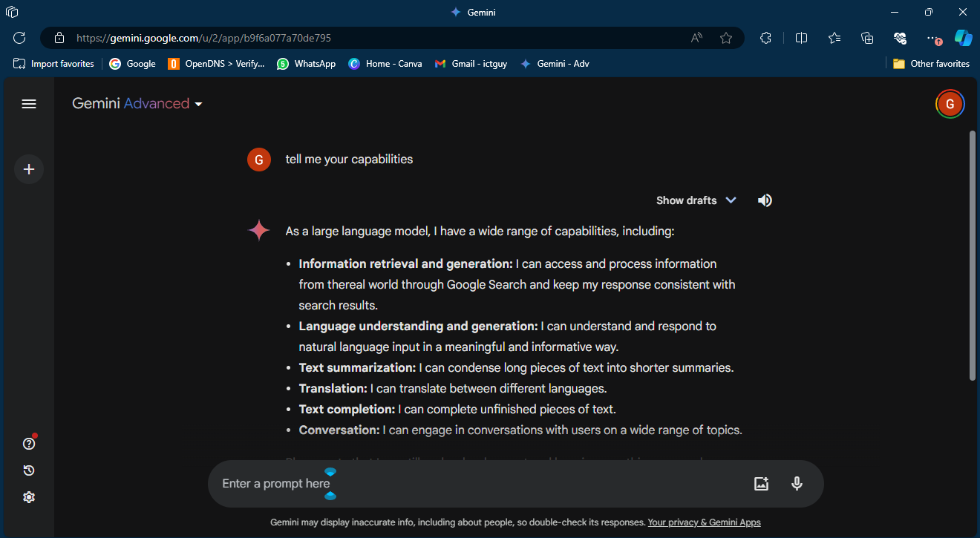Click 'tell me your capabilities' prompt text

click(x=349, y=159)
